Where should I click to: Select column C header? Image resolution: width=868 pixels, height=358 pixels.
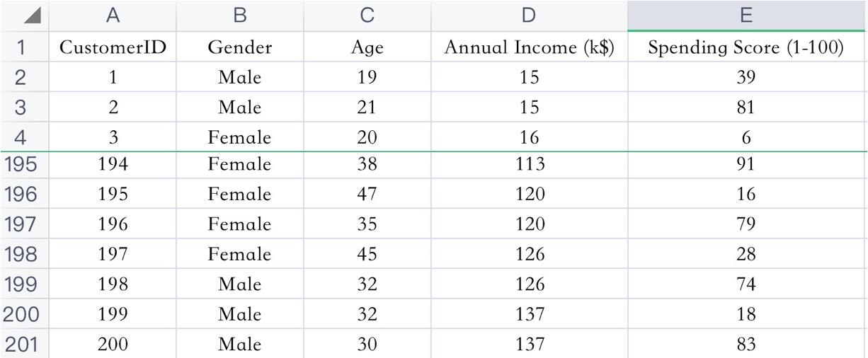point(367,16)
